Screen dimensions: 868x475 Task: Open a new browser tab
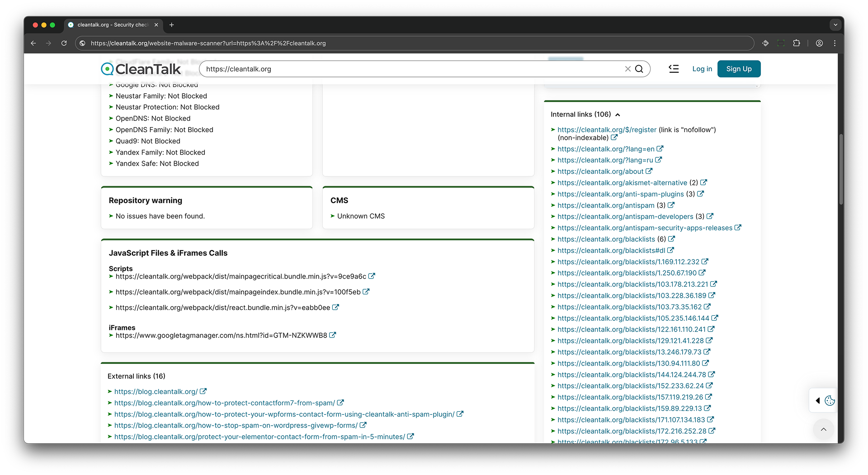click(x=171, y=25)
